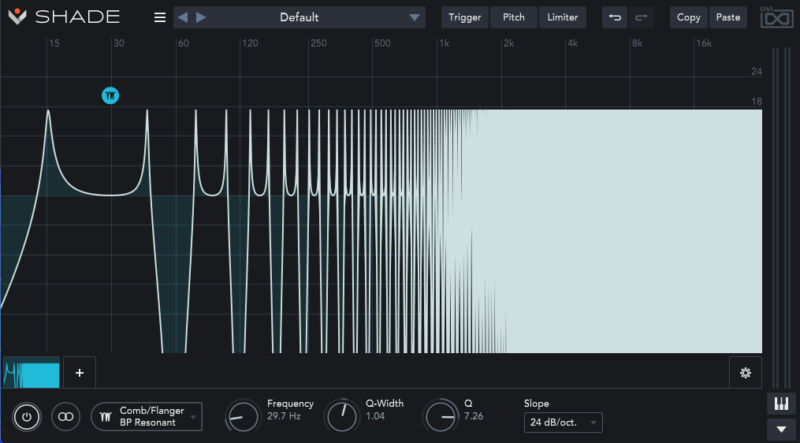
Task: Click the Paste button
Action: pyautogui.click(x=728, y=17)
